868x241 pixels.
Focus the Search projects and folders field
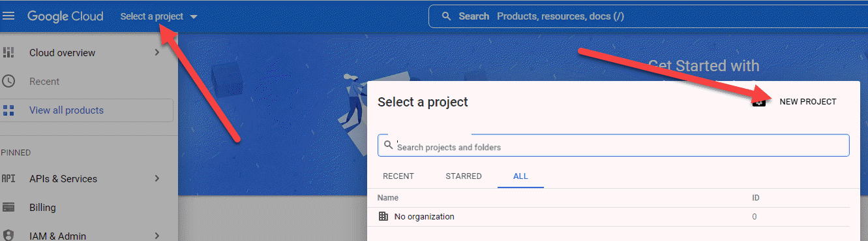(x=614, y=145)
